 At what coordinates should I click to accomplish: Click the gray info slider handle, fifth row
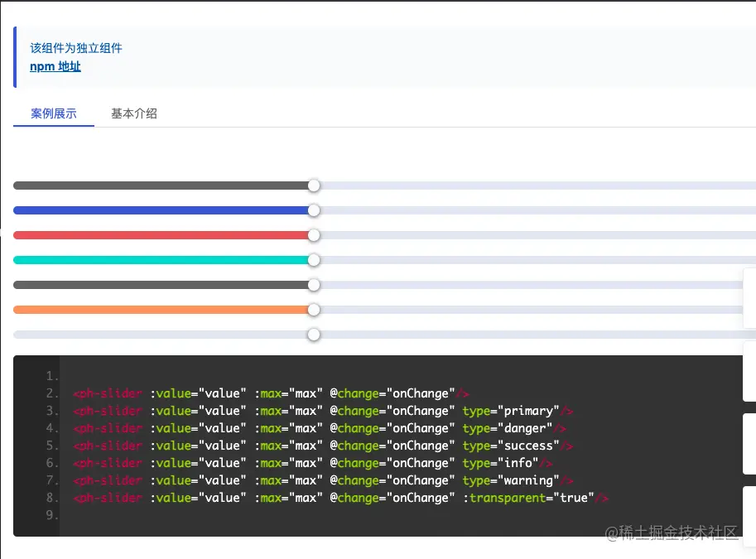tap(314, 285)
